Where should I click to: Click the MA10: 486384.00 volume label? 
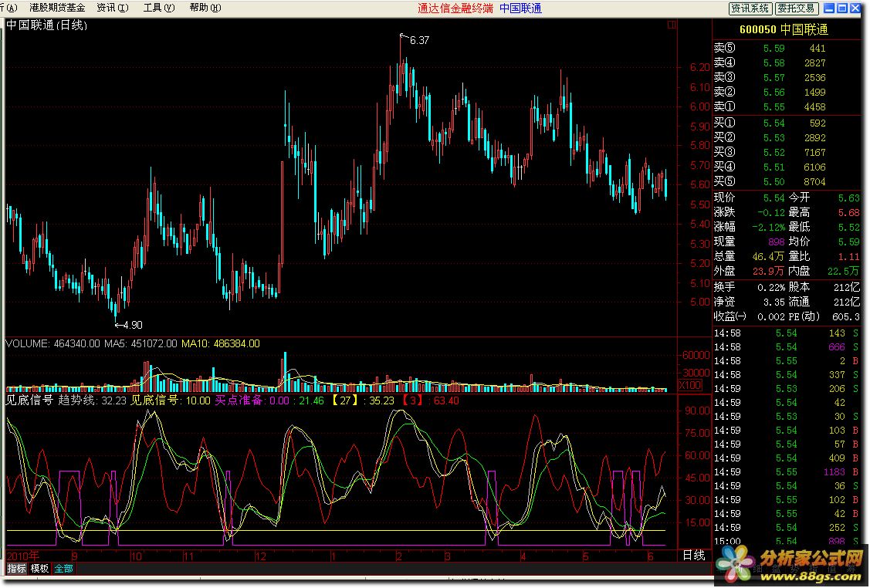[x=220, y=344]
